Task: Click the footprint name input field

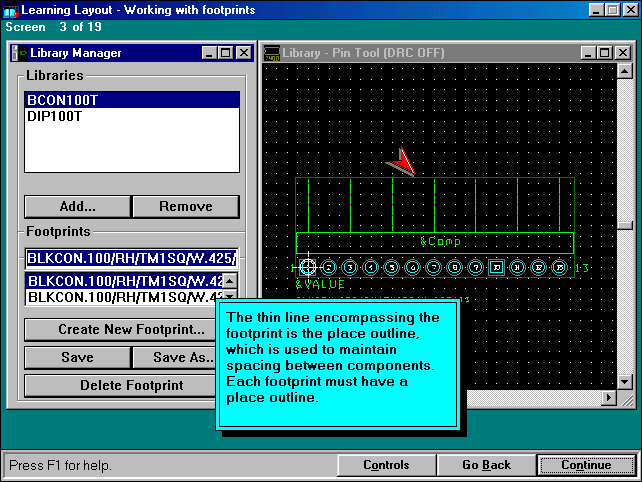Action: click(131, 258)
